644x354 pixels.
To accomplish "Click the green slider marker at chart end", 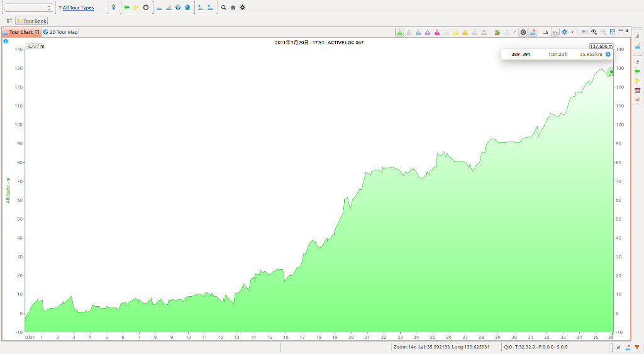I will click(611, 72).
